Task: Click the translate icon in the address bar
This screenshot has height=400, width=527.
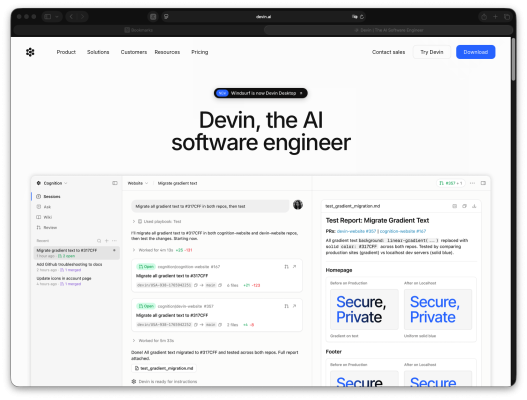Action: 355,16
